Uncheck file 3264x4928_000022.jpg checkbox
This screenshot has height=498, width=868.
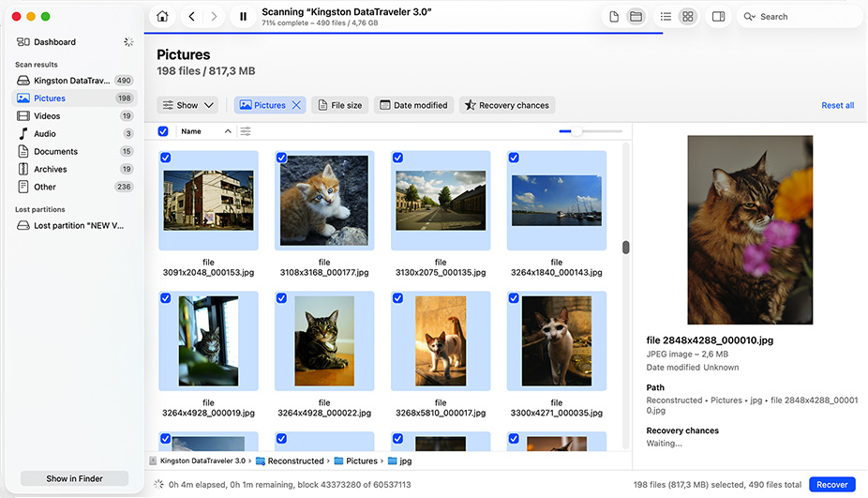click(x=282, y=298)
